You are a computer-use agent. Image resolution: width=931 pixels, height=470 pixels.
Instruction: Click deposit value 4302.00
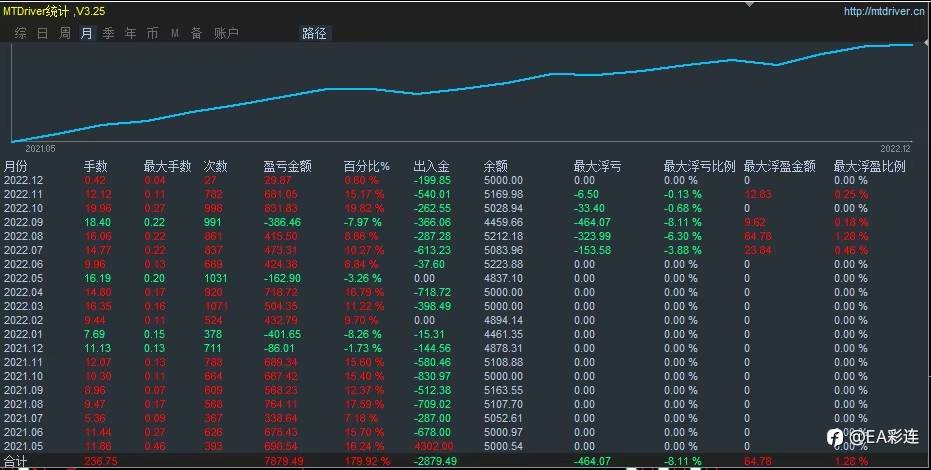[433, 446]
